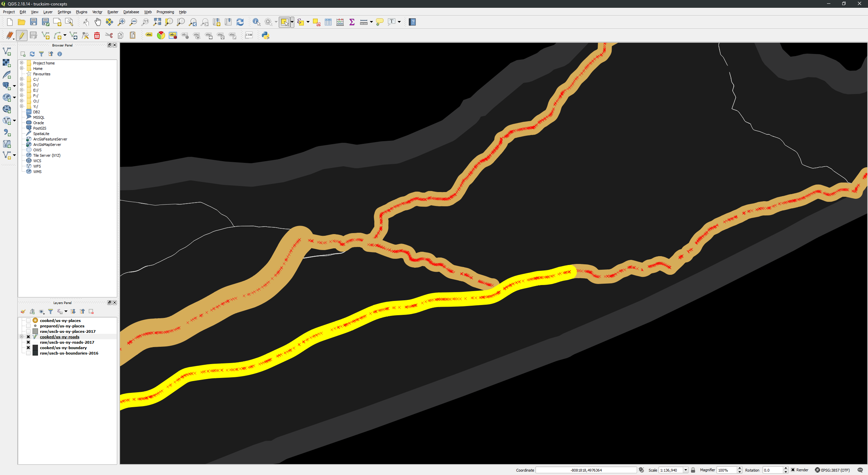Open the Raster menu

(x=113, y=12)
